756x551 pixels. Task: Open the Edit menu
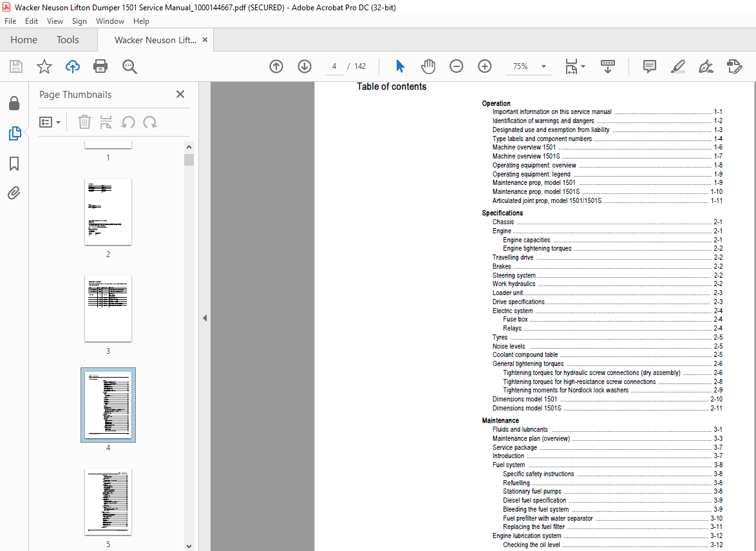(x=32, y=21)
